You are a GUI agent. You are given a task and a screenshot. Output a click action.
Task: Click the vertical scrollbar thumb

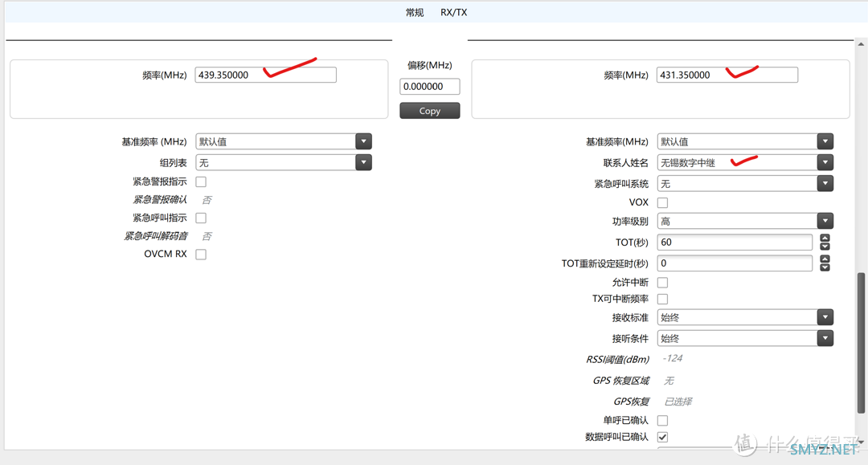coord(861,343)
